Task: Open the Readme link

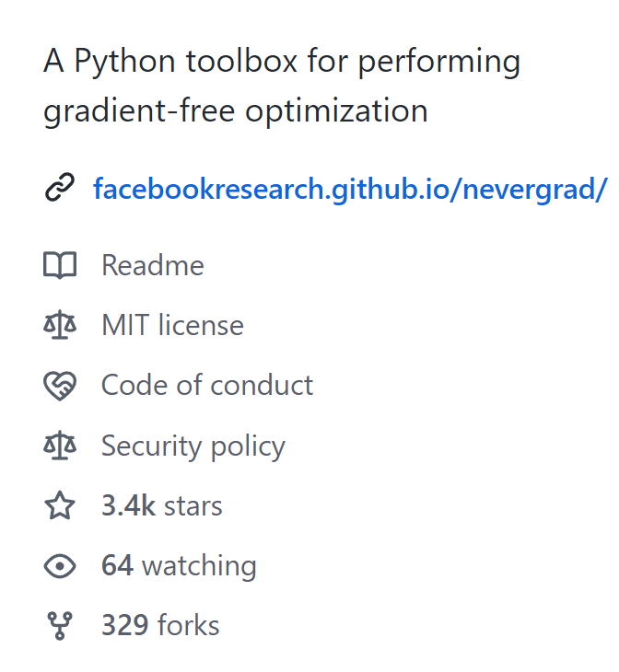Action: pyautogui.click(x=153, y=265)
